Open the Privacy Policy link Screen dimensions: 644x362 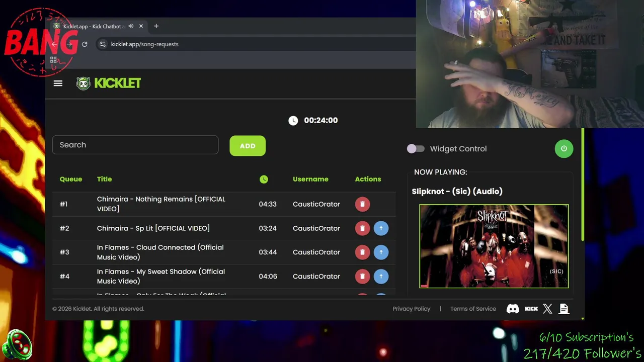(x=412, y=309)
